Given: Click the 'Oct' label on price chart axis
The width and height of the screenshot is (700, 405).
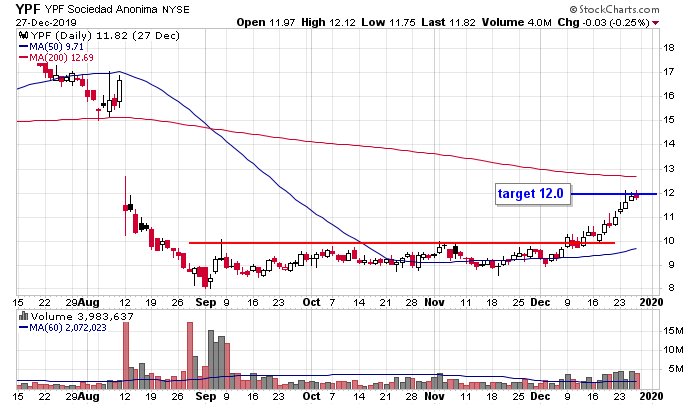Looking at the screenshot, I should click(312, 302).
